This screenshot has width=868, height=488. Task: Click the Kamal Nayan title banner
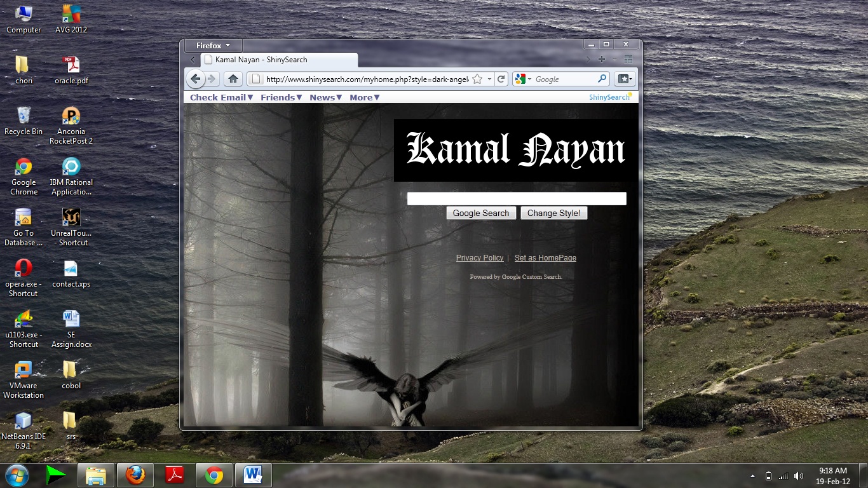pyautogui.click(x=515, y=150)
